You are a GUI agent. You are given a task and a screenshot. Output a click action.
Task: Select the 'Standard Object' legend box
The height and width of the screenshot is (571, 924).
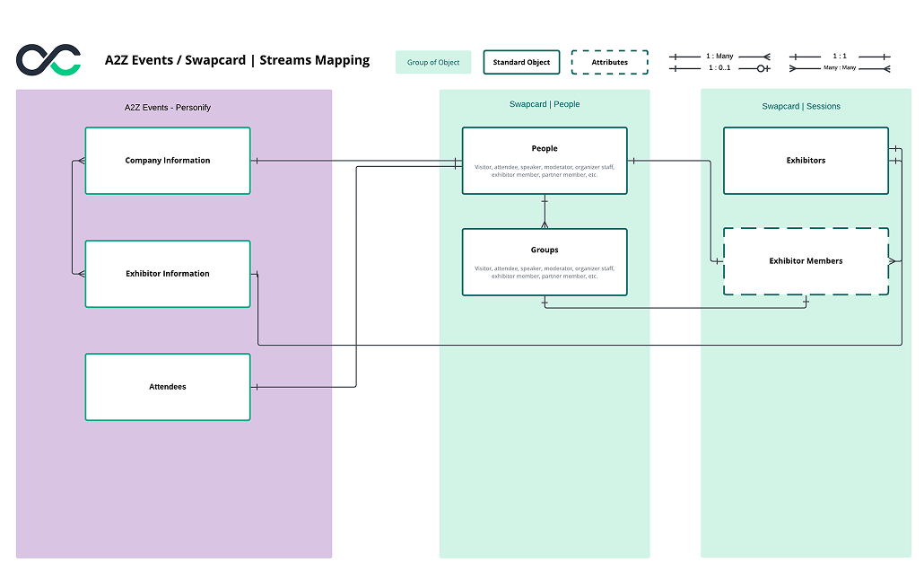pyautogui.click(x=521, y=62)
